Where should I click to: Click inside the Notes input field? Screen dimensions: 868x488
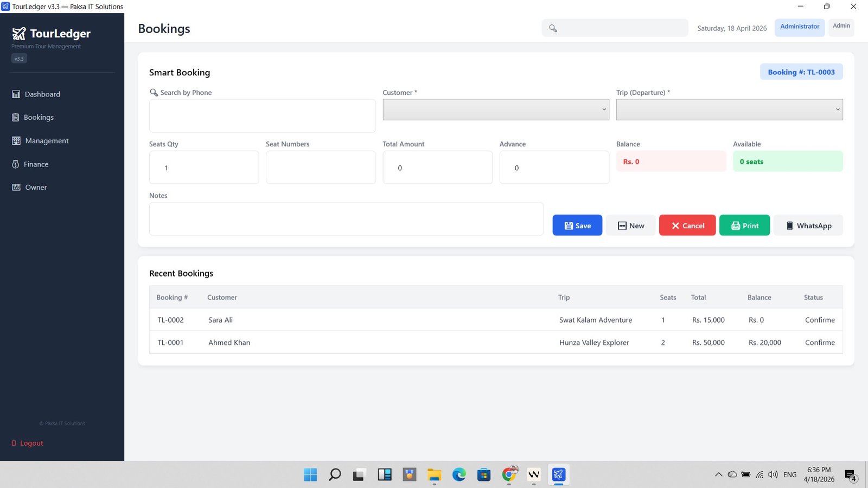pyautogui.click(x=346, y=219)
